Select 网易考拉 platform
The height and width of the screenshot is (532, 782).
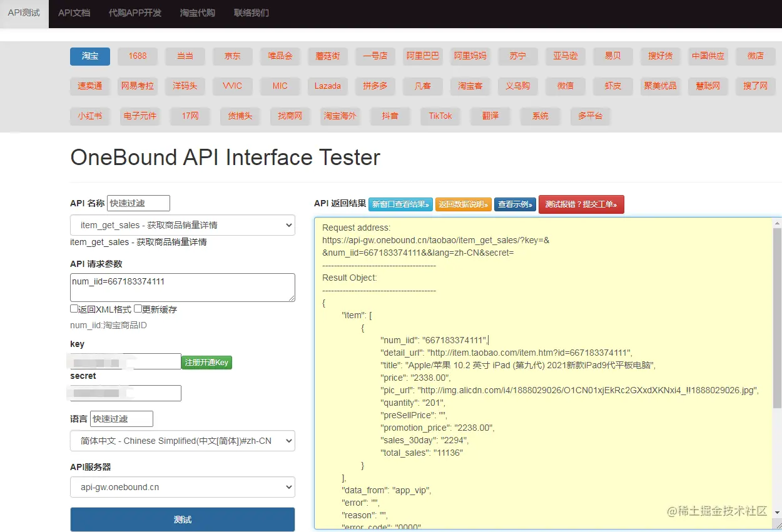[138, 86]
